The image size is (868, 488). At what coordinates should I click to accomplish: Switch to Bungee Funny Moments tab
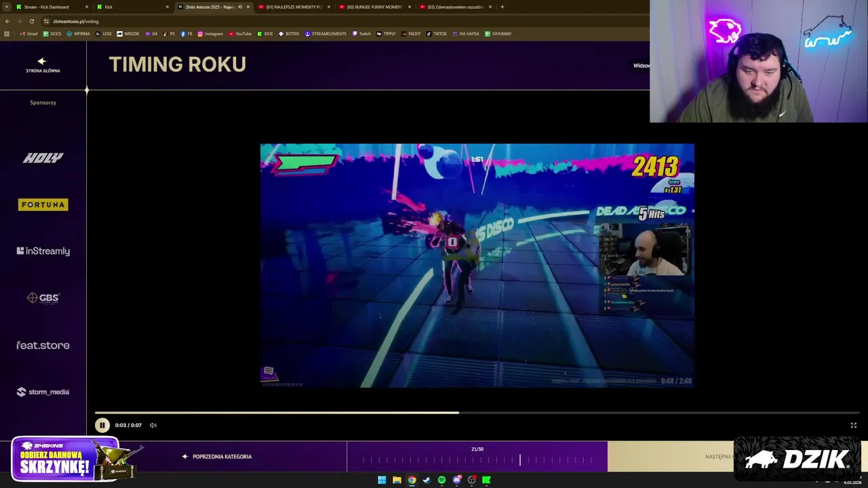(x=375, y=7)
